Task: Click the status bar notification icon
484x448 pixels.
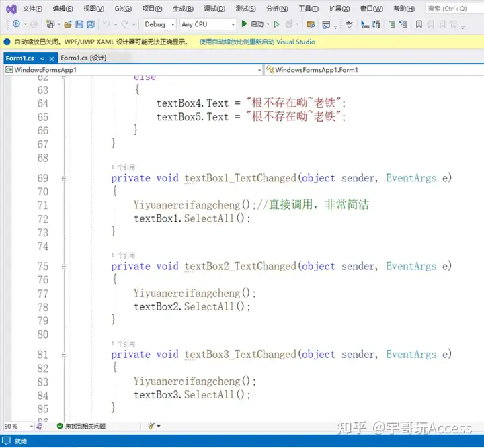Action: tap(6, 441)
